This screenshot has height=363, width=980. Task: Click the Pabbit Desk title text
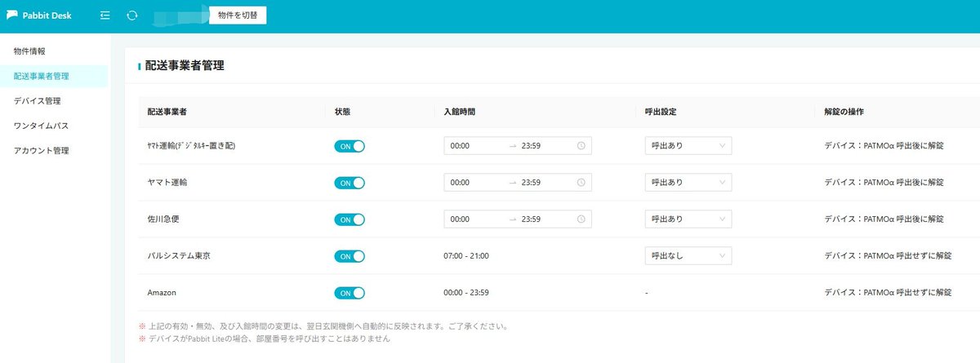click(x=47, y=15)
